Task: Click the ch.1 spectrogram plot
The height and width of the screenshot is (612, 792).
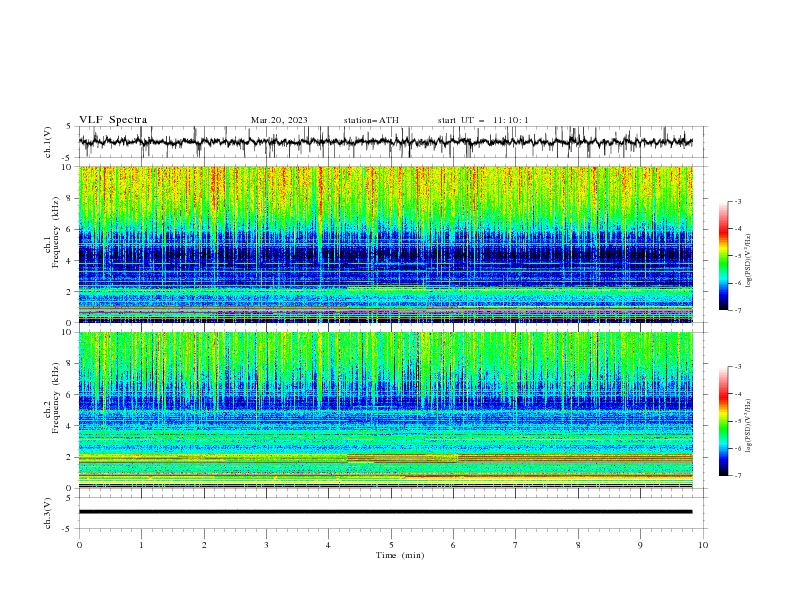Action: point(385,244)
